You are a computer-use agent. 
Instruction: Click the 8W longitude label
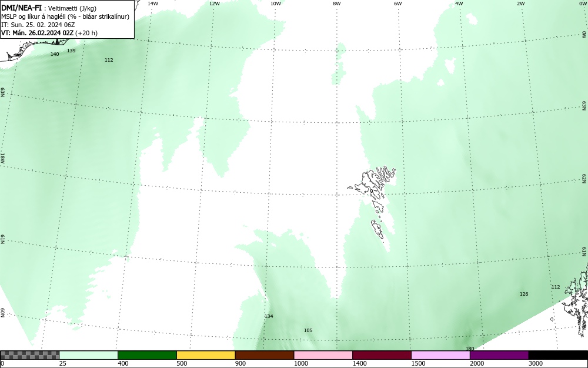click(337, 4)
